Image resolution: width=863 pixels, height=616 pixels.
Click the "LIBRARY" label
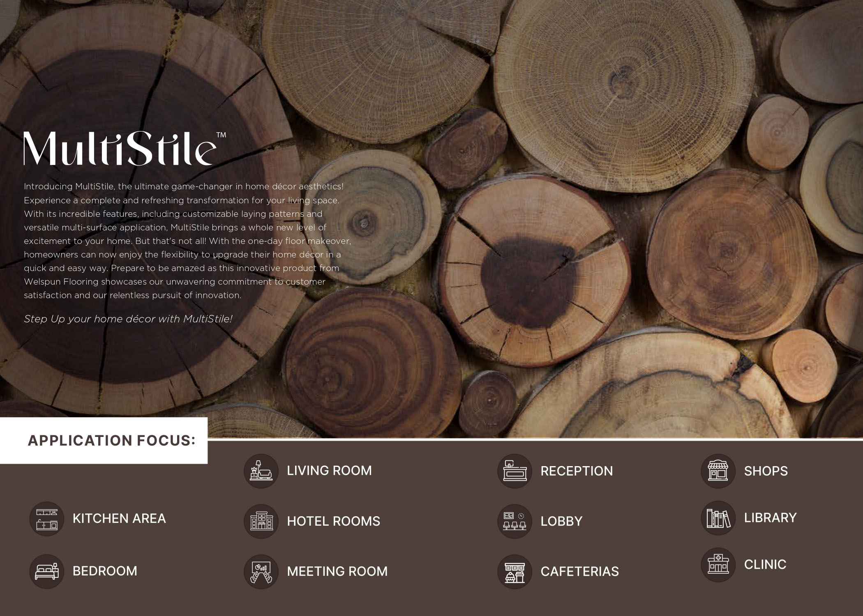point(771,518)
